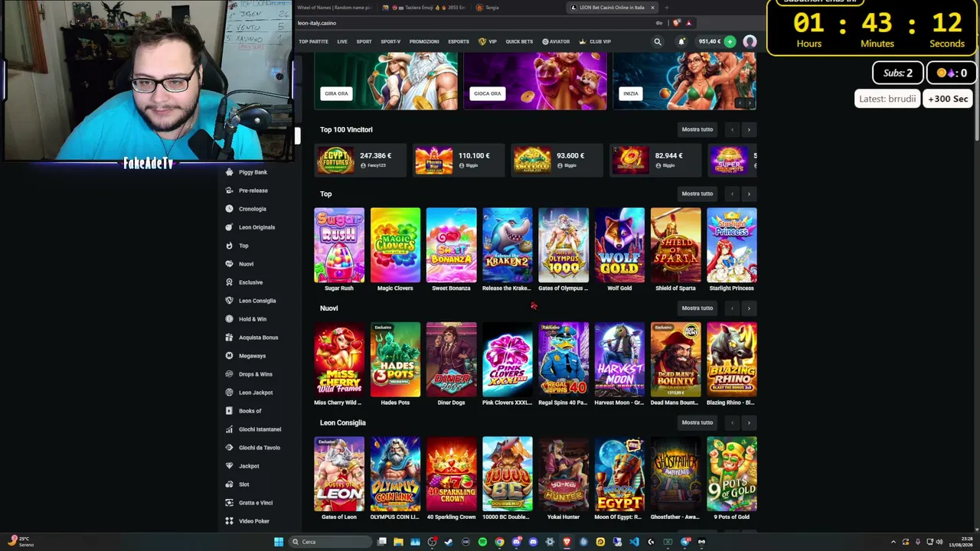980x551 pixels.
Task: Open the ESPORTS menu item
Action: 459,41
